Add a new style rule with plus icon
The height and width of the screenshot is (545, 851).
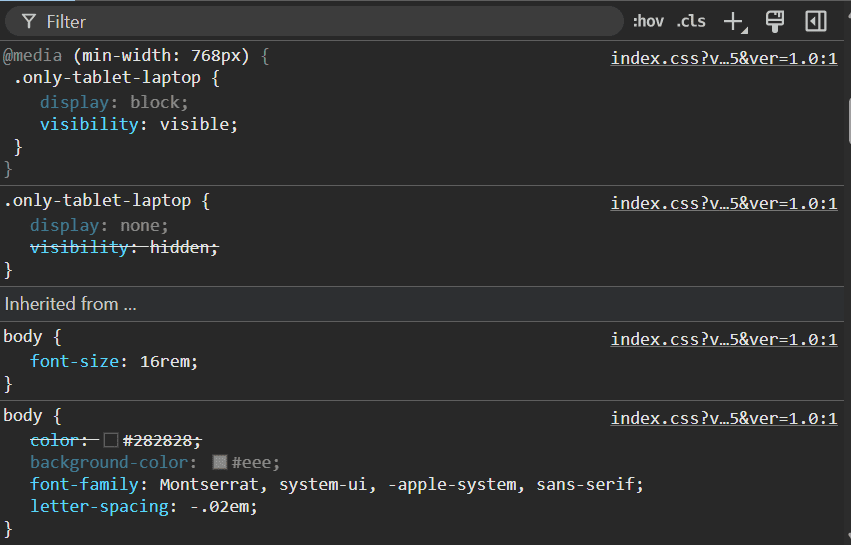tap(734, 21)
